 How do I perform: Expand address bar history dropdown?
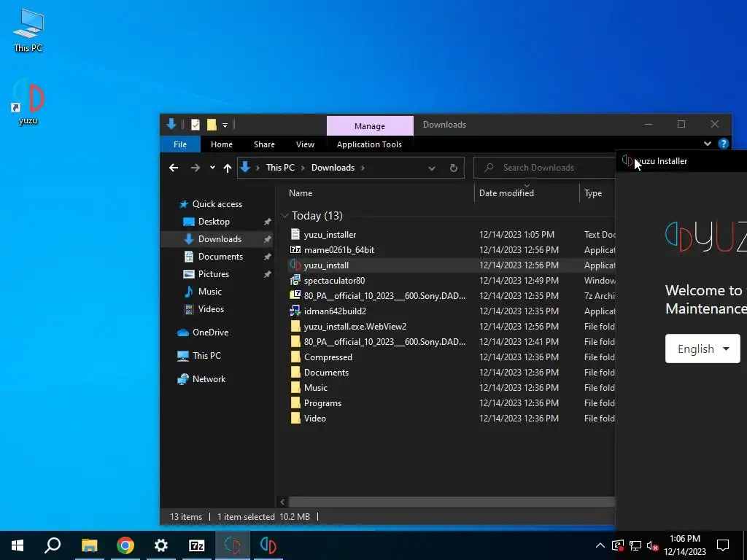[432, 168]
